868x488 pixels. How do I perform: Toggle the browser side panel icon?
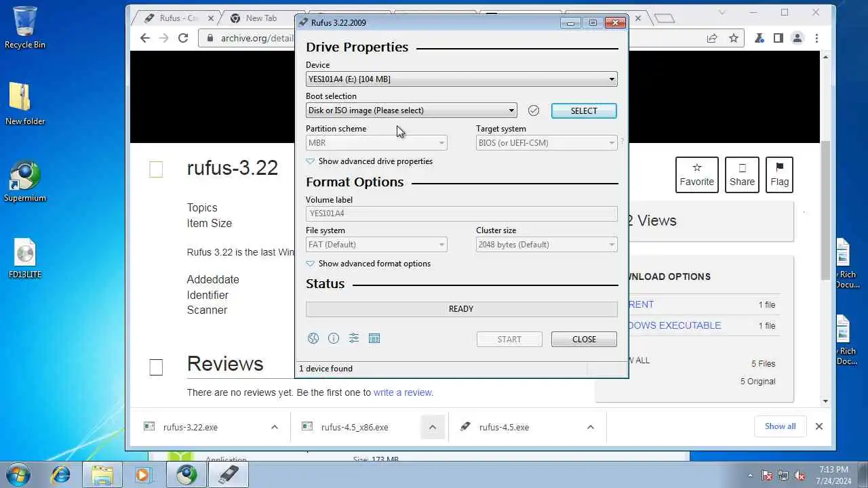(x=778, y=39)
